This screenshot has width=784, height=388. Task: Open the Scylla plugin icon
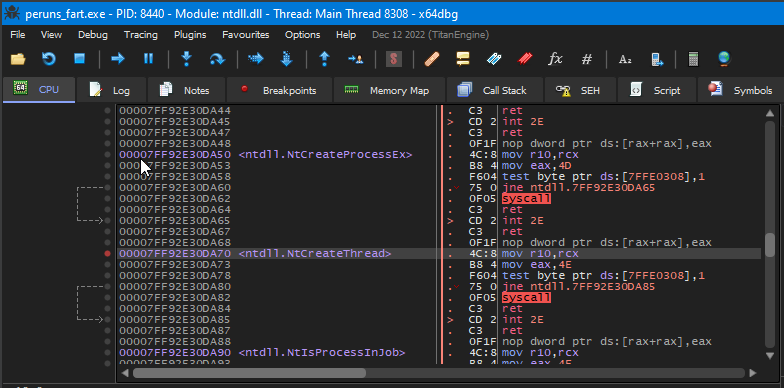[x=394, y=59]
